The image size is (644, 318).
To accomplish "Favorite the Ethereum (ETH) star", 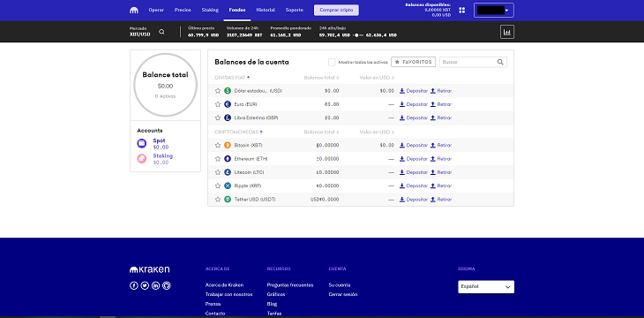I will [218, 159].
